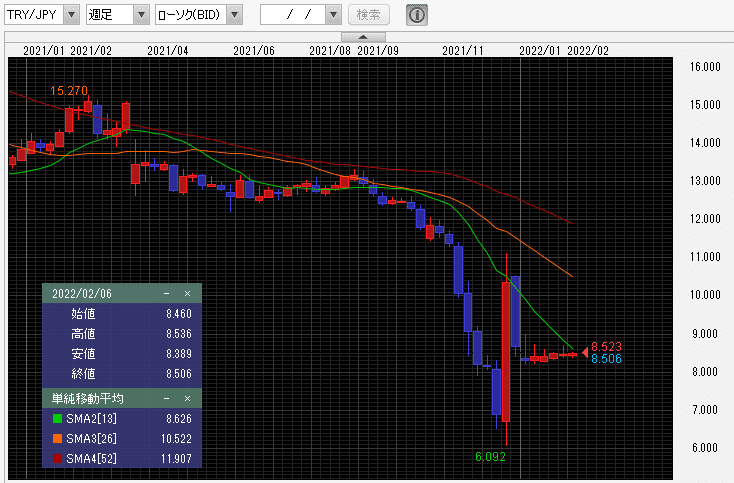Screen dimensions: 734x483
Task: Click the 2021/11 date axis label
Action: tap(462, 51)
